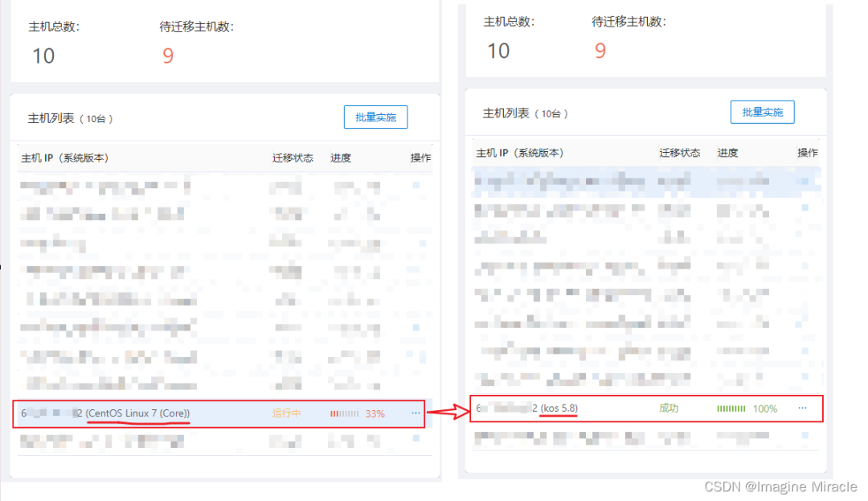This screenshot has height=501, width=868.
Task: Click the 33% progress bar in the left list
Action: tap(345, 414)
